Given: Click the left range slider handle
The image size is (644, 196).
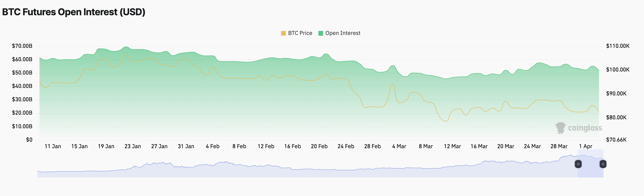Looking at the screenshot, I should [578, 164].
